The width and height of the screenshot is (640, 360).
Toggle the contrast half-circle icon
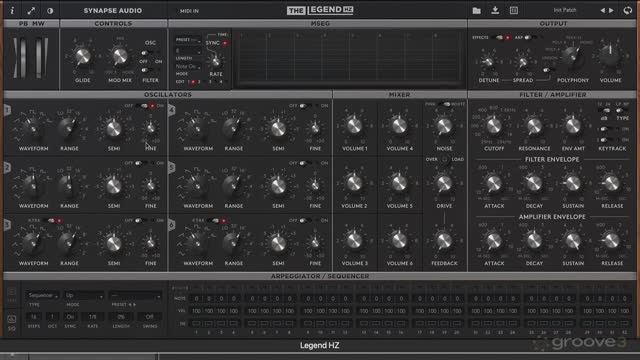click(50, 11)
